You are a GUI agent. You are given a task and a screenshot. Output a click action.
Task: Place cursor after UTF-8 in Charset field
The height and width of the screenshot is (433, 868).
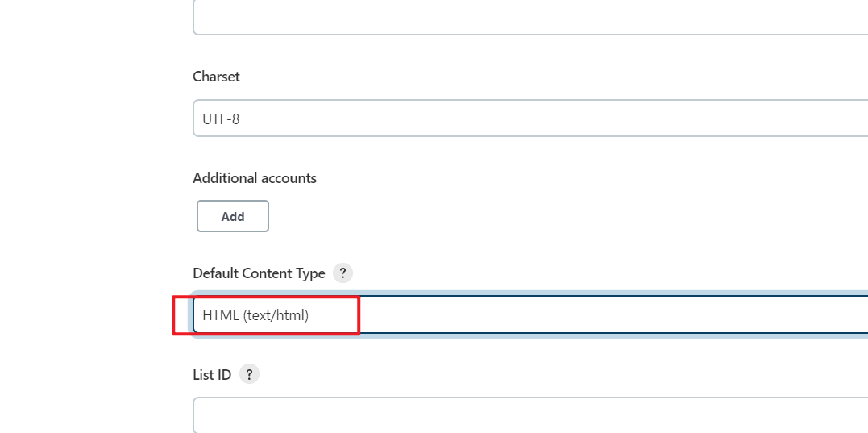tap(242, 119)
